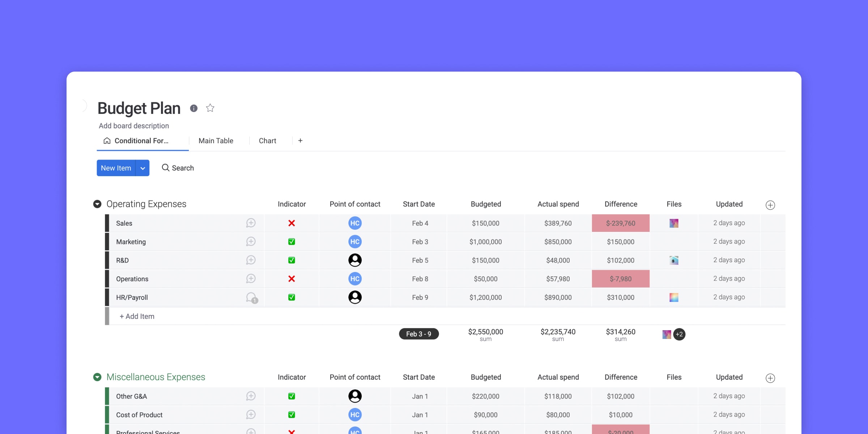Toggle the green checkmark indicator for HR/Payroll
The image size is (868, 434).
[291, 297]
